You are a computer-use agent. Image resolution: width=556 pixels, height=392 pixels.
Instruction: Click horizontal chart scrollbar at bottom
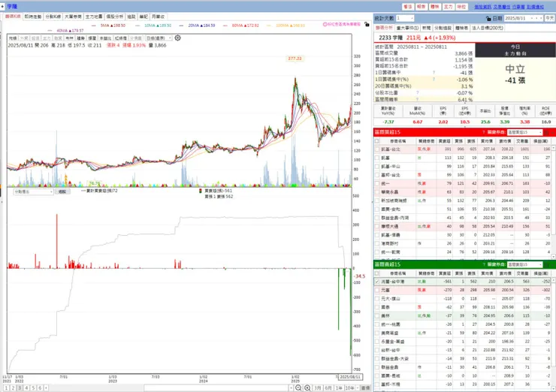[216, 388]
